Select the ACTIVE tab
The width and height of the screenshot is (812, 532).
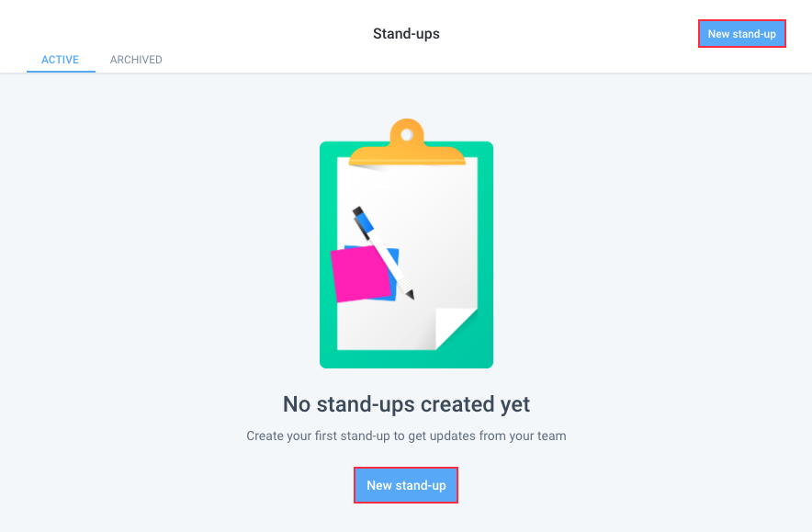(61, 59)
